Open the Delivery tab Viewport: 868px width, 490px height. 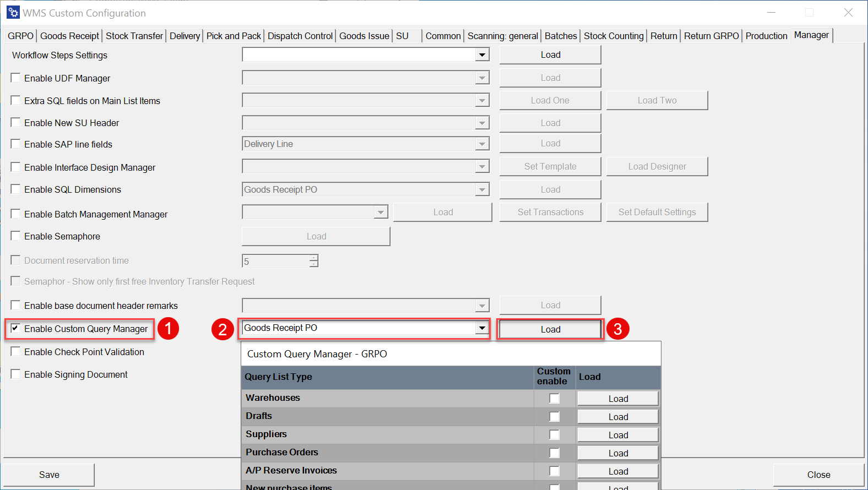pos(185,36)
